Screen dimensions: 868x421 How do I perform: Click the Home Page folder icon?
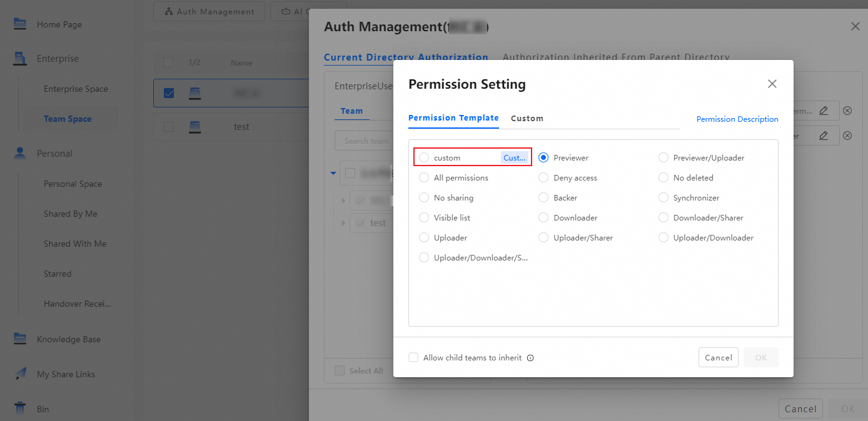(x=20, y=24)
